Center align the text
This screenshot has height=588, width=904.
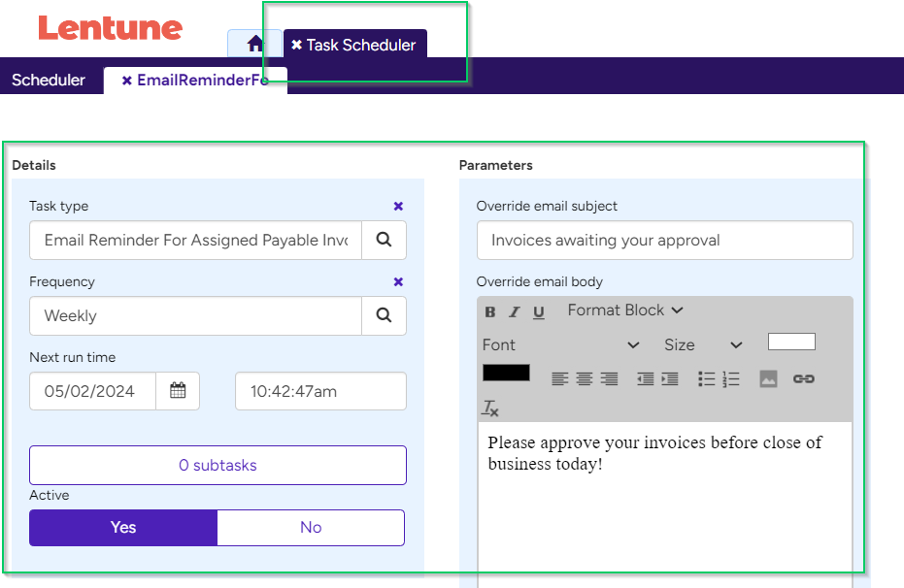pos(584,379)
